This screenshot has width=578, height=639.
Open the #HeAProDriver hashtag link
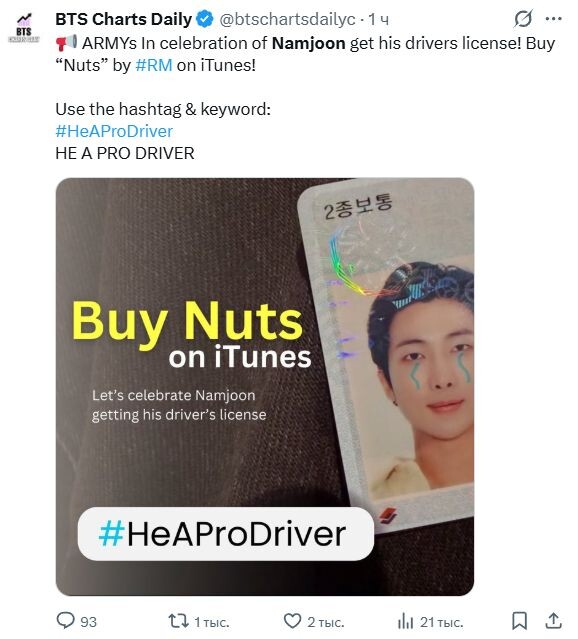click(114, 131)
